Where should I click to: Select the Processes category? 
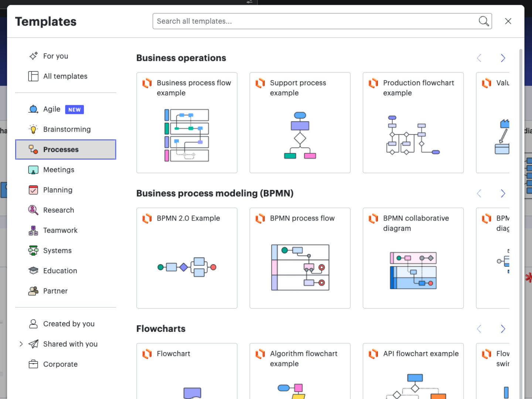click(65, 150)
